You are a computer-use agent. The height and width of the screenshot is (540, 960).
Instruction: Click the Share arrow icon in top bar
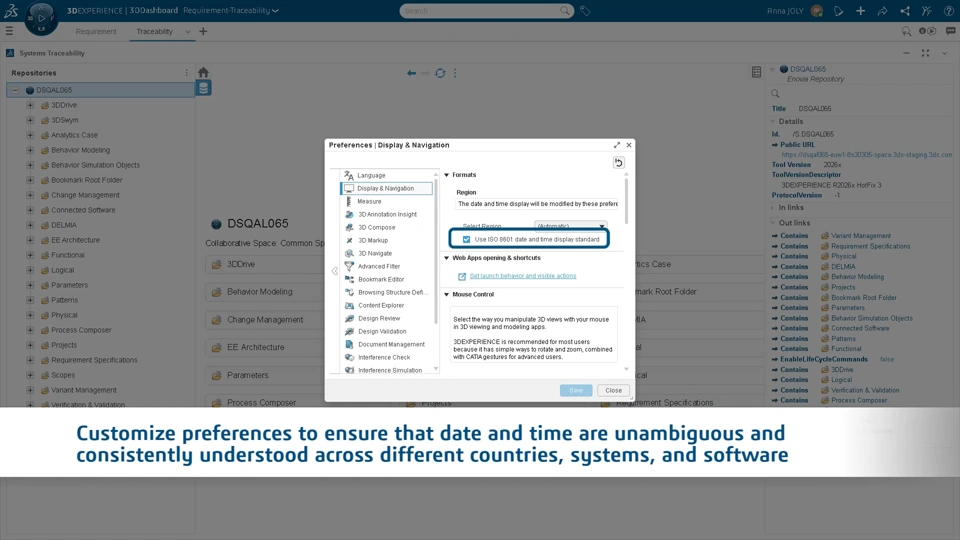(882, 10)
